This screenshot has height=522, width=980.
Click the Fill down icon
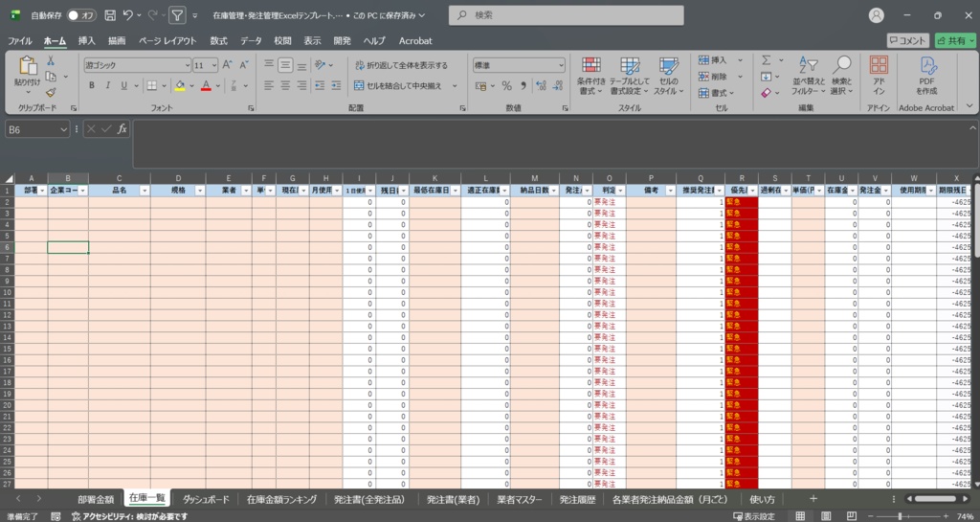(767, 77)
